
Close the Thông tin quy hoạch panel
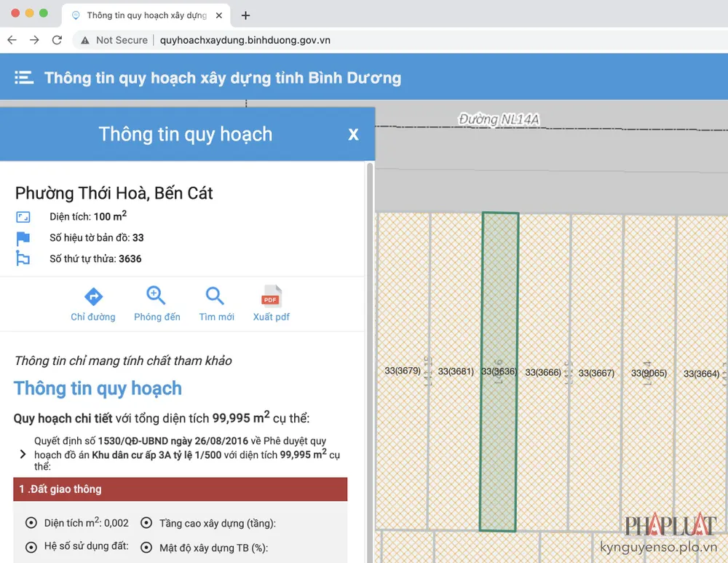tap(353, 135)
